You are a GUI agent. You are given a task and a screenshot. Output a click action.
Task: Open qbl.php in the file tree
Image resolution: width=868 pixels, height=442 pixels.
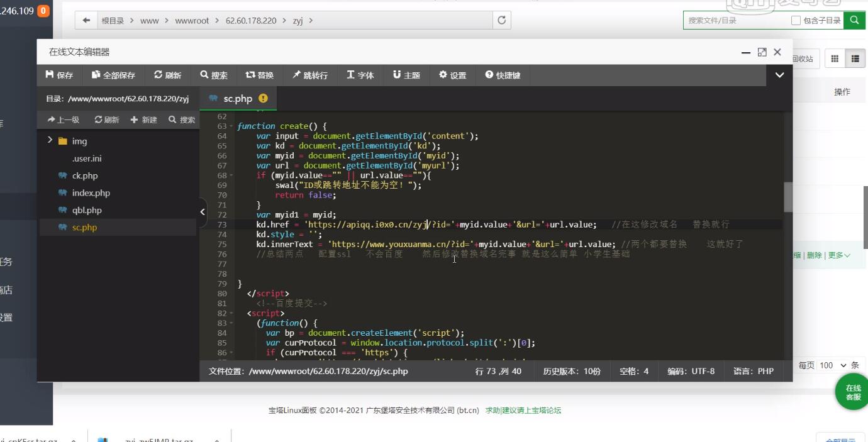click(x=87, y=210)
